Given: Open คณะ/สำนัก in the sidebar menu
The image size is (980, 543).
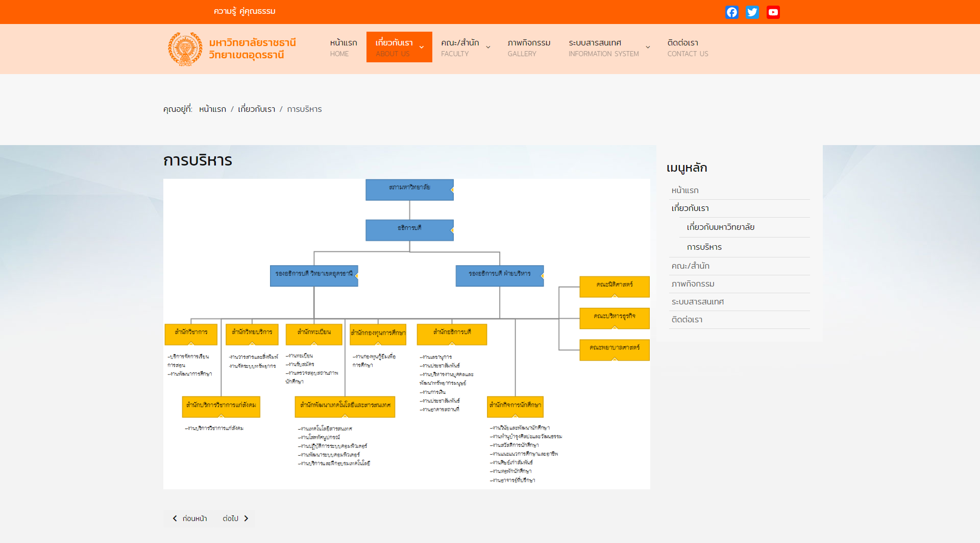Looking at the screenshot, I should click(690, 266).
